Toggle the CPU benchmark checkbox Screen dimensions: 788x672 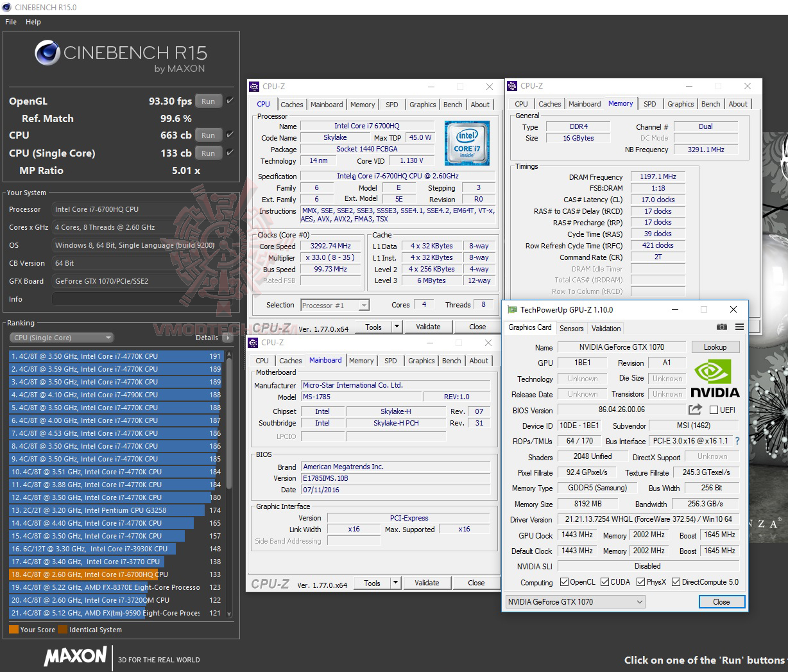(x=230, y=135)
